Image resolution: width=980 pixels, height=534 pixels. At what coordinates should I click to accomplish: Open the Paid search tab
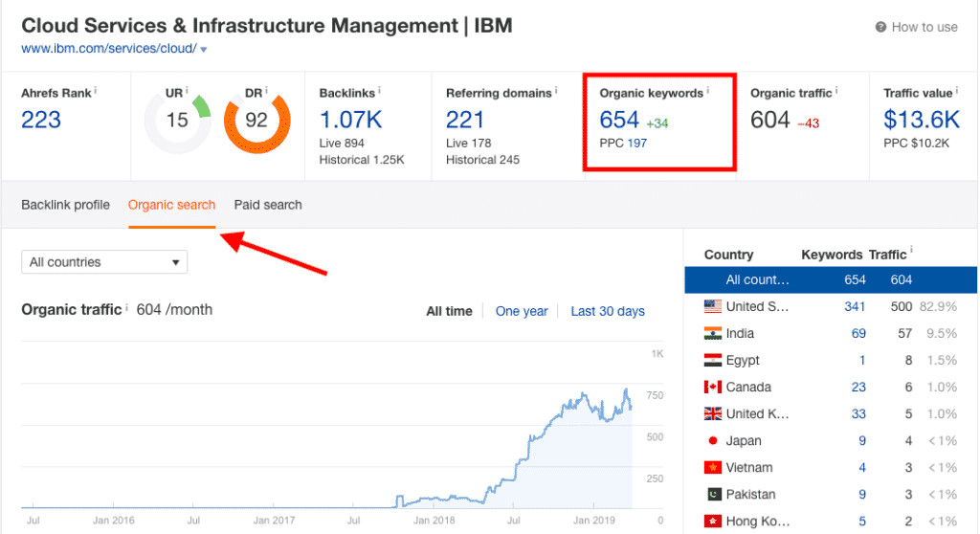pyautogui.click(x=268, y=205)
